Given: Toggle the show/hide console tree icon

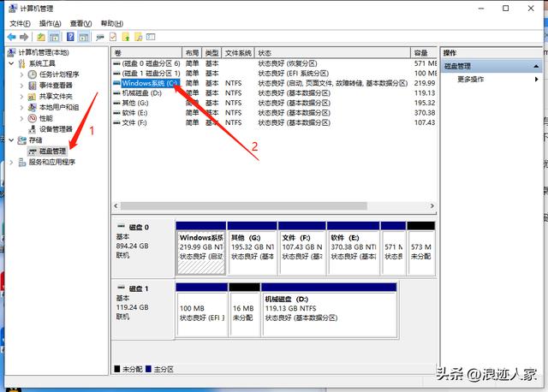Looking at the screenshot, I should pyautogui.click(x=54, y=37).
